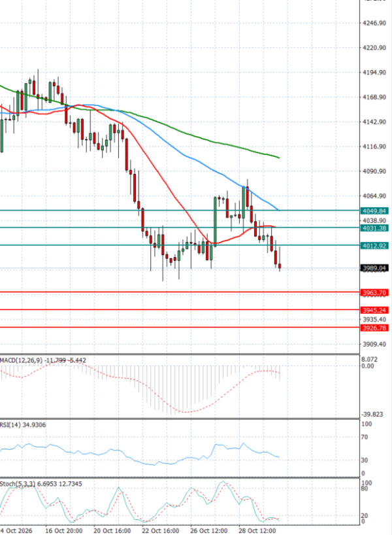392x535 pixels.
Task: Click the 3935.40 price axis value
Action: [374, 320]
